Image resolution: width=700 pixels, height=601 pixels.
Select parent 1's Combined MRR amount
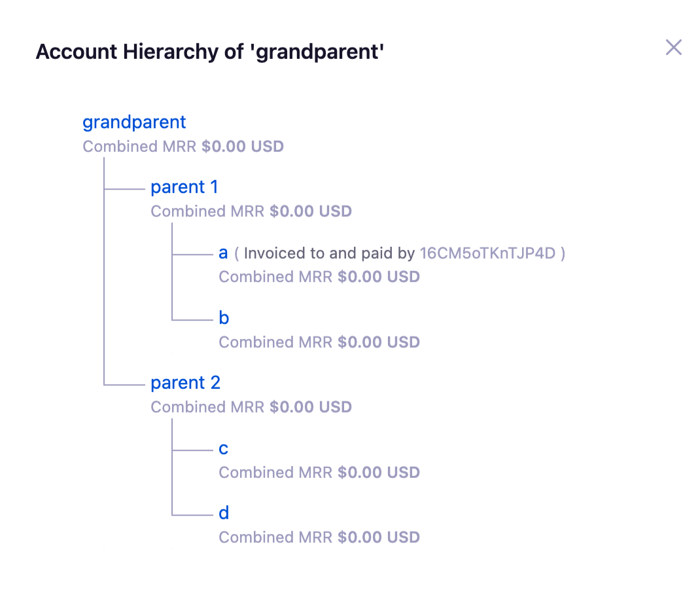pyautogui.click(x=311, y=211)
